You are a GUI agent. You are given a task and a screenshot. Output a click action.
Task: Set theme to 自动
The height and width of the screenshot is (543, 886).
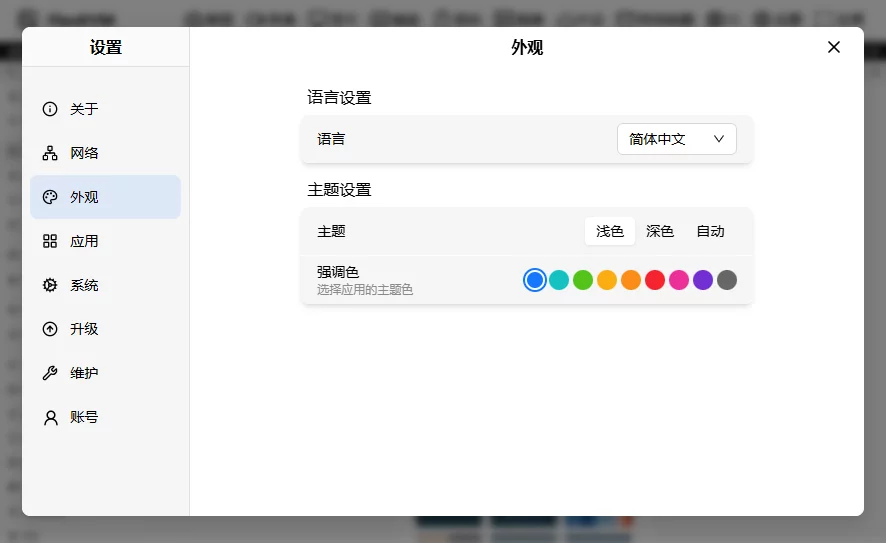710,231
